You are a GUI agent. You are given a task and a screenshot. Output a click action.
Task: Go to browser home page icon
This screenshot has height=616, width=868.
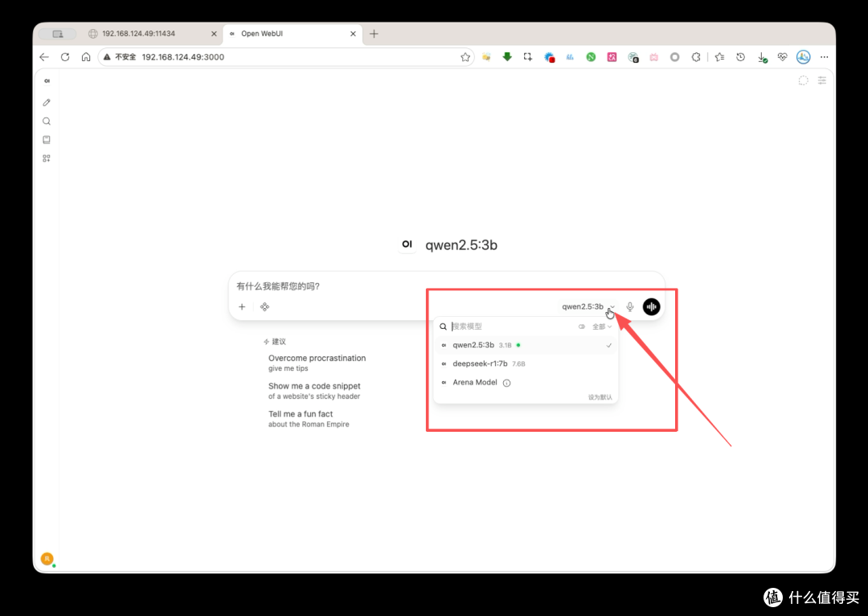[x=86, y=56]
